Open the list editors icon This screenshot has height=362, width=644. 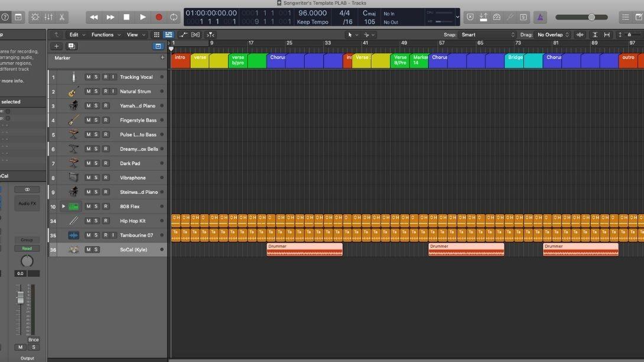[625, 17]
